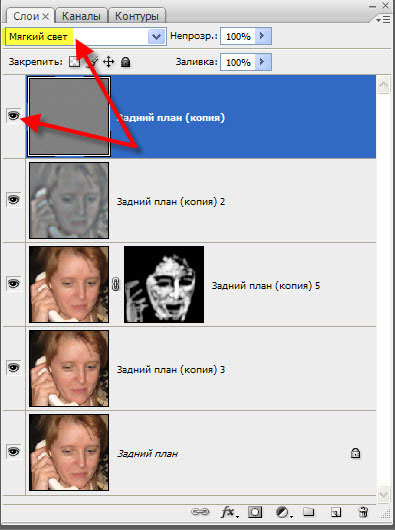This screenshot has height=530, width=395.
Task: Open Layers panel flyout menu icon
Action: click(x=383, y=20)
